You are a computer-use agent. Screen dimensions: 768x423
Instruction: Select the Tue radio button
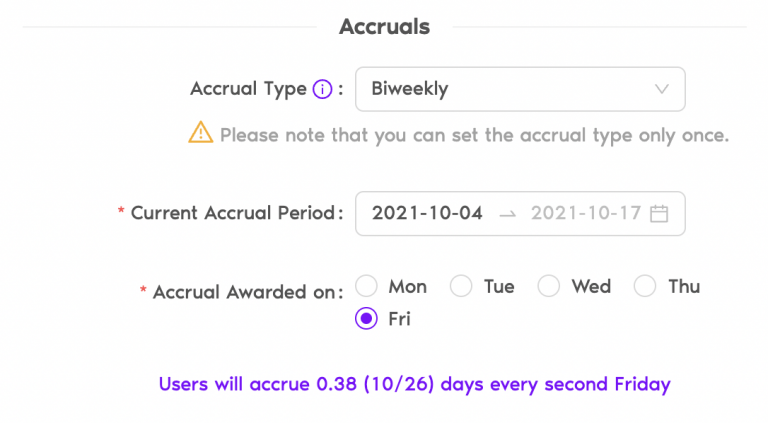click(461, 286)
